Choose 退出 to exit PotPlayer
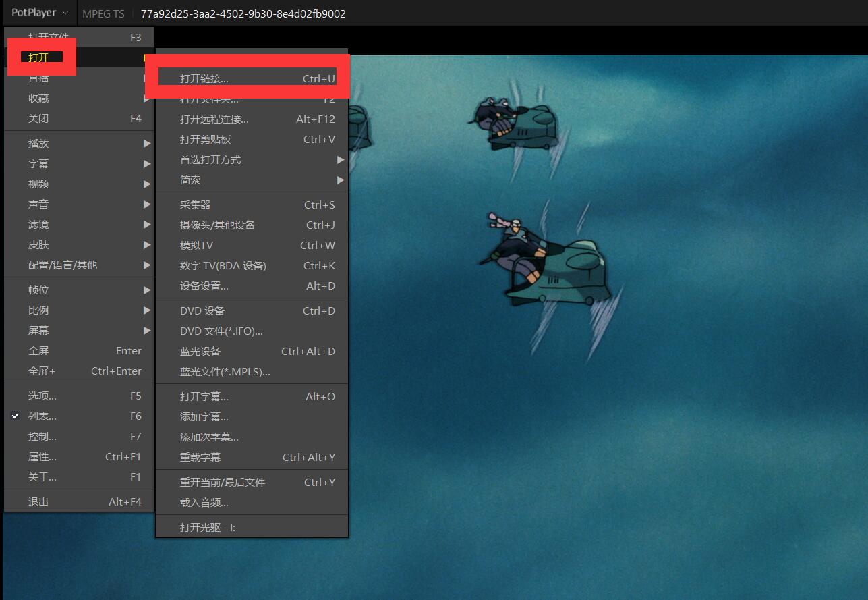868x600 pixels. (80, 502)
